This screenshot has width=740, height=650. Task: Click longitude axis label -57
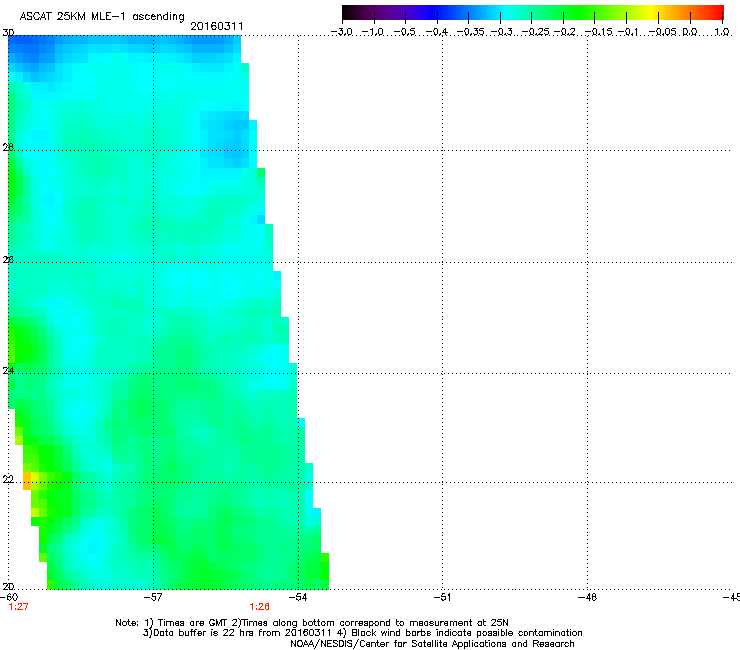click(x=153, y=597)
